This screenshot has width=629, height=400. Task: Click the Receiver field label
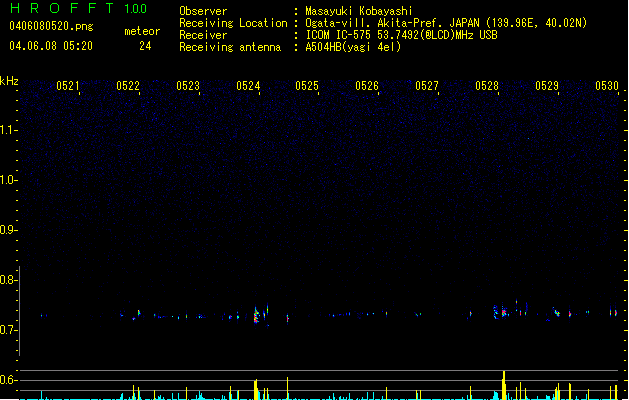pos(203,35)
